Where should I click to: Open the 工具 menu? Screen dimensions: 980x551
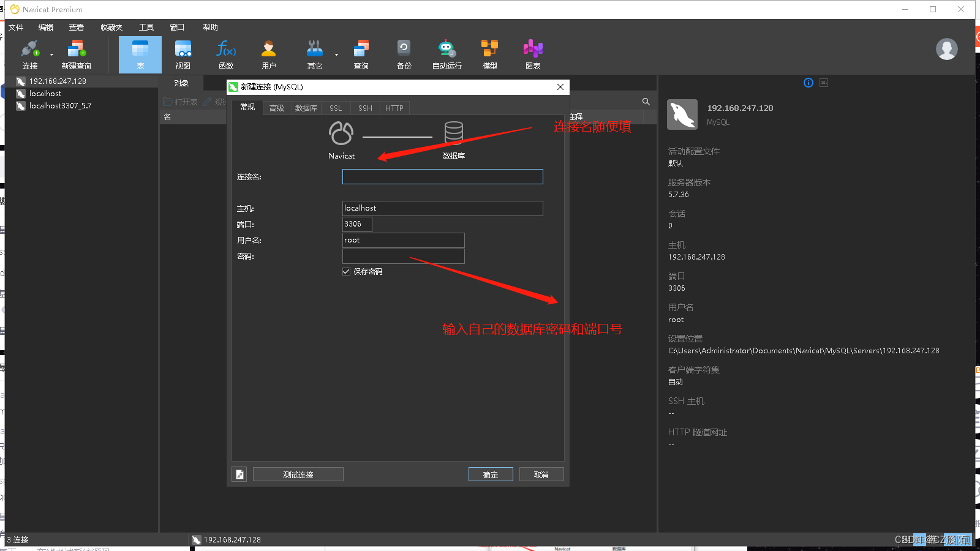pos(146,28)
